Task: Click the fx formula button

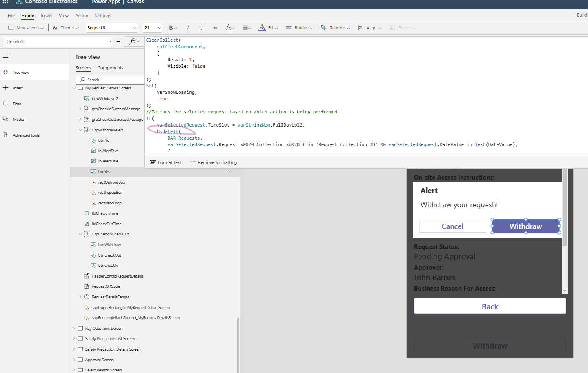Action: pos(134,42)
